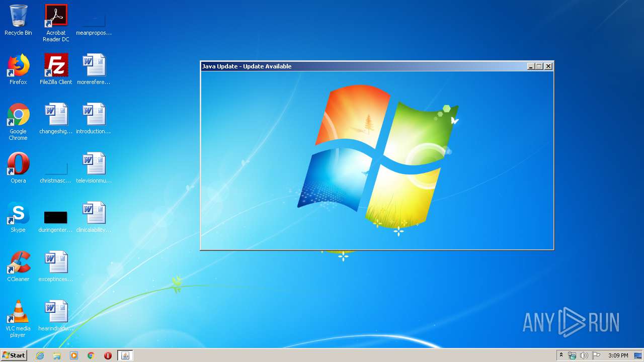Open the Recycle Bin icon
This screenshot has width=644, height=362.
(x=18, y=20)
